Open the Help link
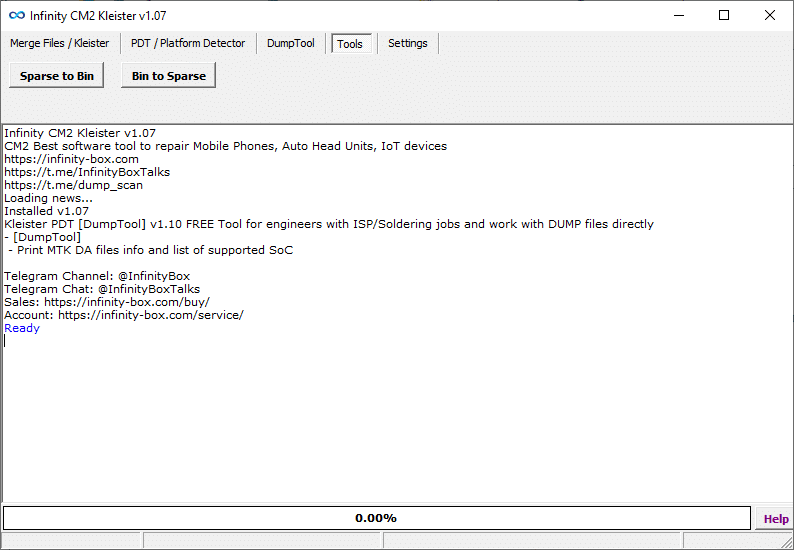Image resolution: width=794 pixels, height=550 pixels. click(775, 519)
